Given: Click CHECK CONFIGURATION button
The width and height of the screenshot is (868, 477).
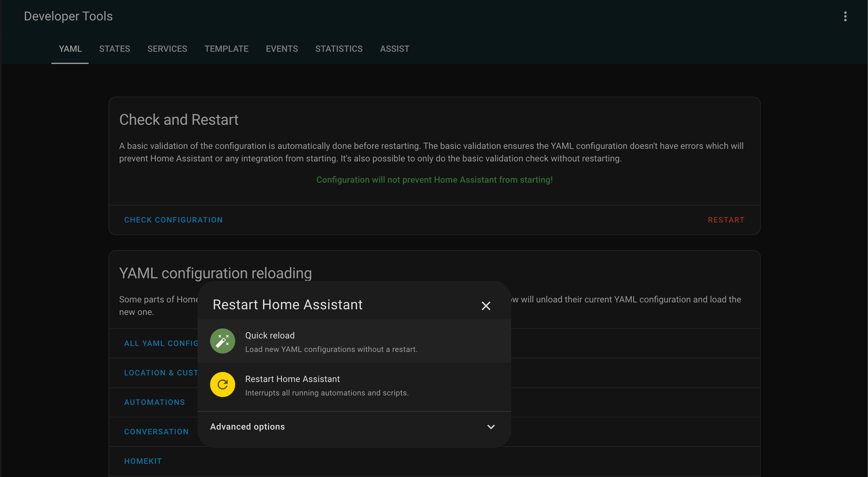Looking at the screenshot, I should 173,220.
